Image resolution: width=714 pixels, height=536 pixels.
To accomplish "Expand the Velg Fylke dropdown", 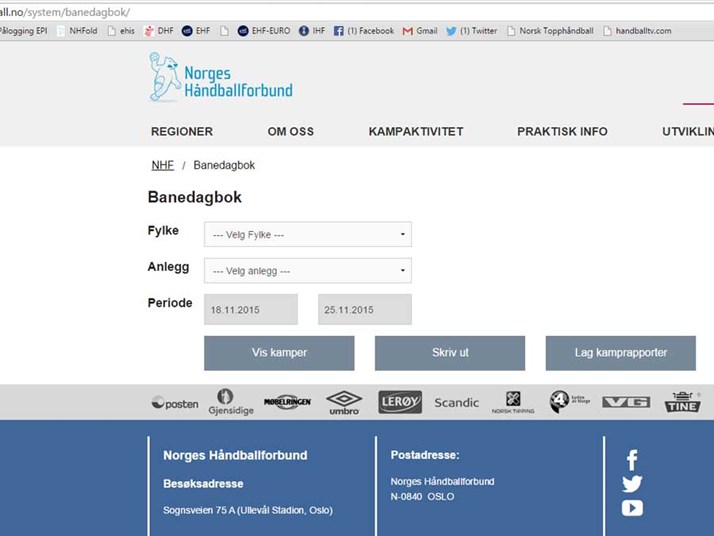I will (308, 235).
